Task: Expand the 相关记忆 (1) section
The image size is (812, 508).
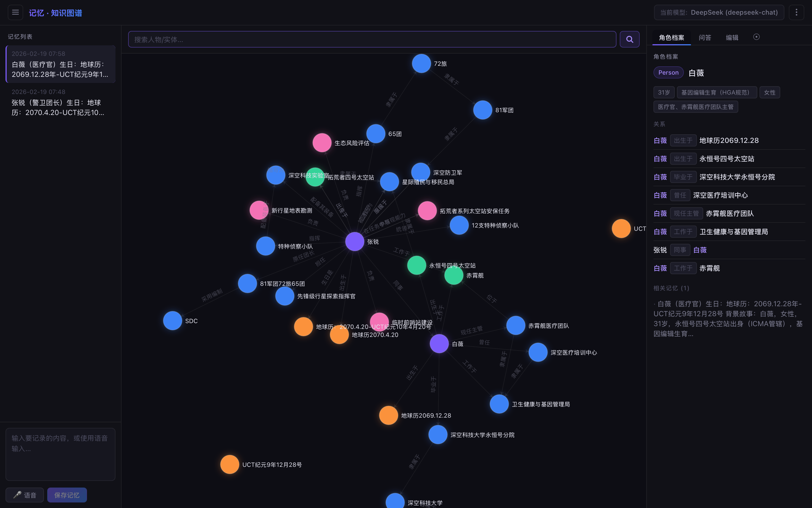Action: point(671,288)
